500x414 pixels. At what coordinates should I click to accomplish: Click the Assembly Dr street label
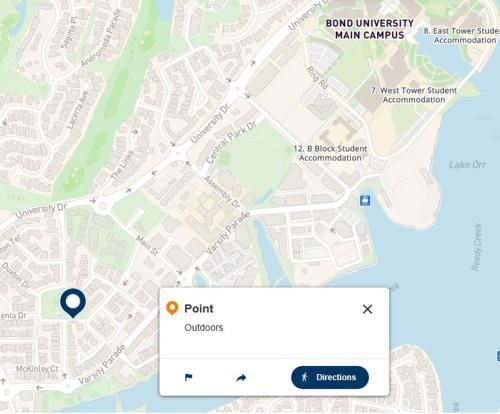[222, 191]
